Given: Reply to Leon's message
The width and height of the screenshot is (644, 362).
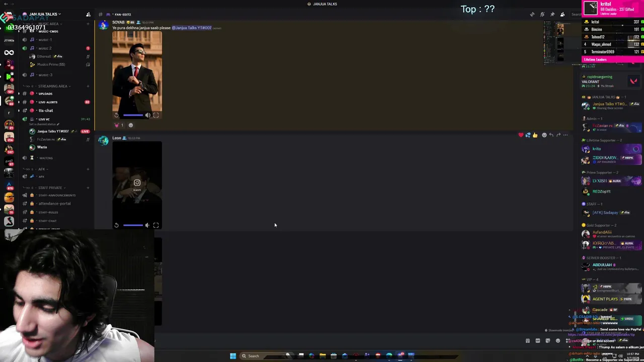Looking at the screenshot, I should coord(551,135).
